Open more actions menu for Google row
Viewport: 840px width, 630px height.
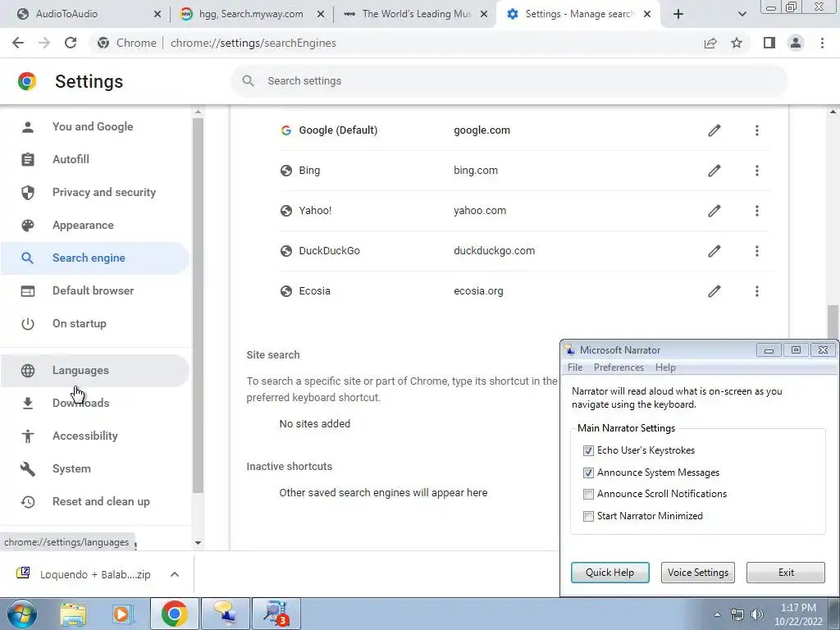pyautogui.click(x=757, y=130)
